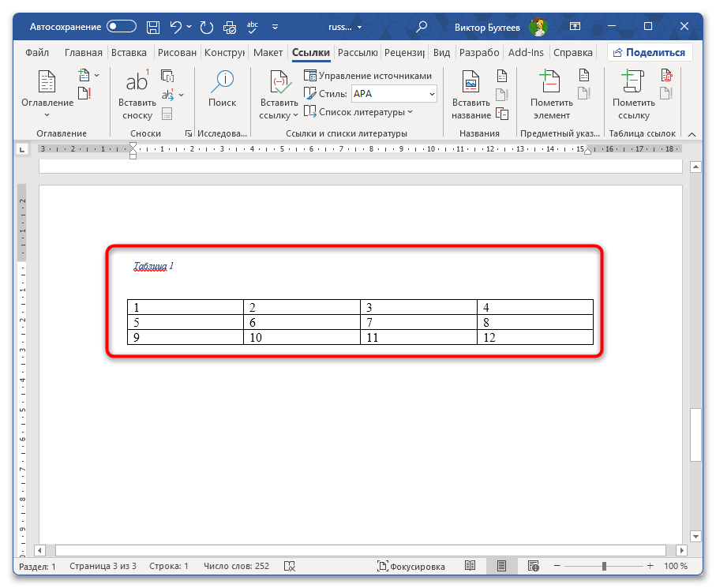Image resolution: width=716 pixels, height=588 pixels.
Task: Click the vertical scrollbar down arrow
Action: click(695, 536)
